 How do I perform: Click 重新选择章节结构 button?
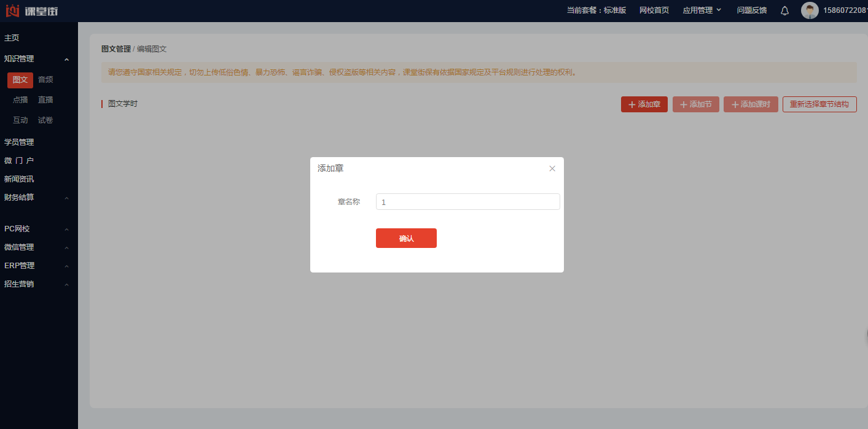(x=819, y=104)
